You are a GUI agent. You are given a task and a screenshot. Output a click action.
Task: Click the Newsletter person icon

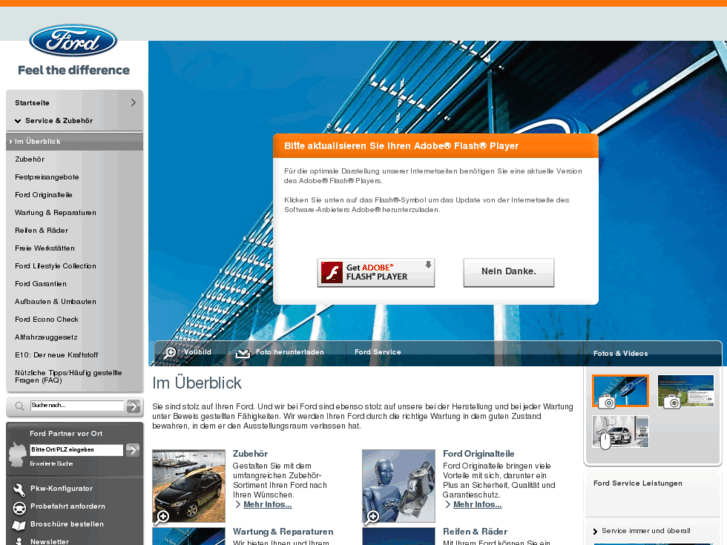tap(19, 541)
